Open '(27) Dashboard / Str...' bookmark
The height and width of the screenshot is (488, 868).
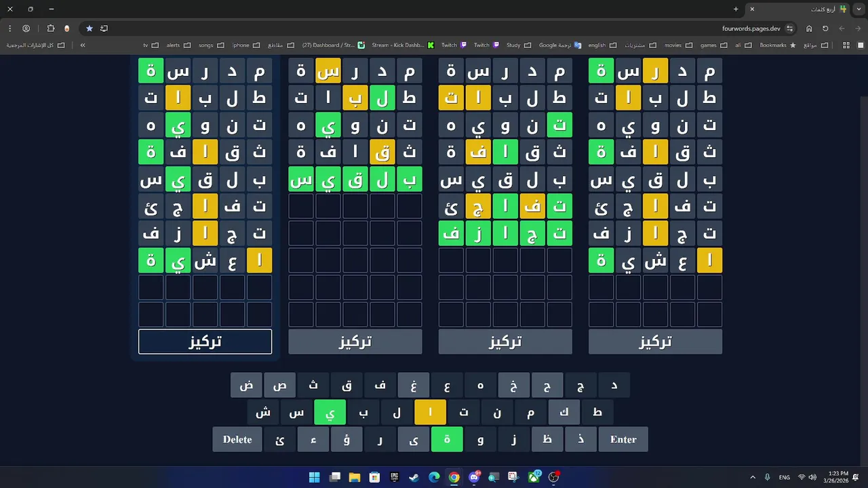click(334, 45)
